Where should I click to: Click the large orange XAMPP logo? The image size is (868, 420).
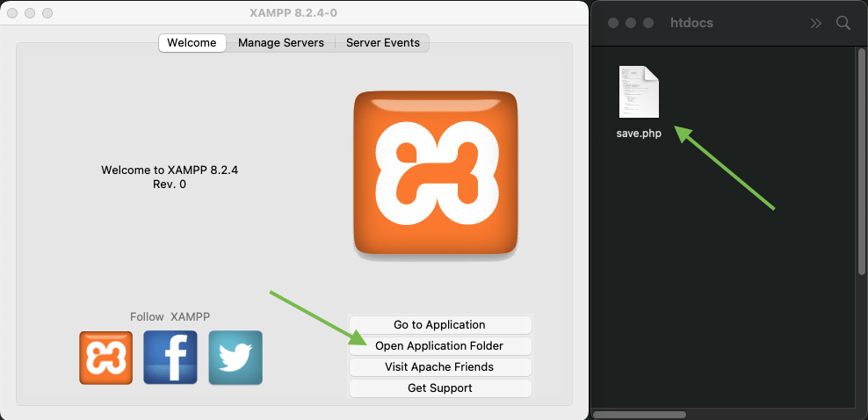pyautogui.click(x=436, y=175)
